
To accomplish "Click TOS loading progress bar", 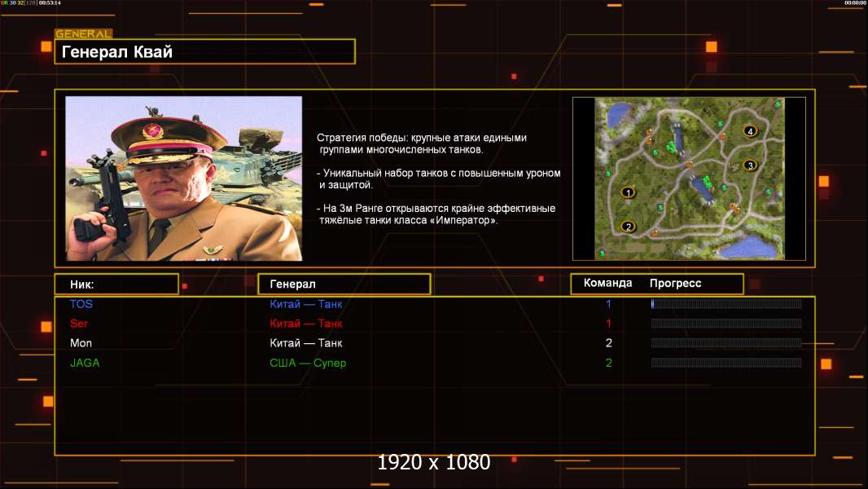I will [726, 304].
